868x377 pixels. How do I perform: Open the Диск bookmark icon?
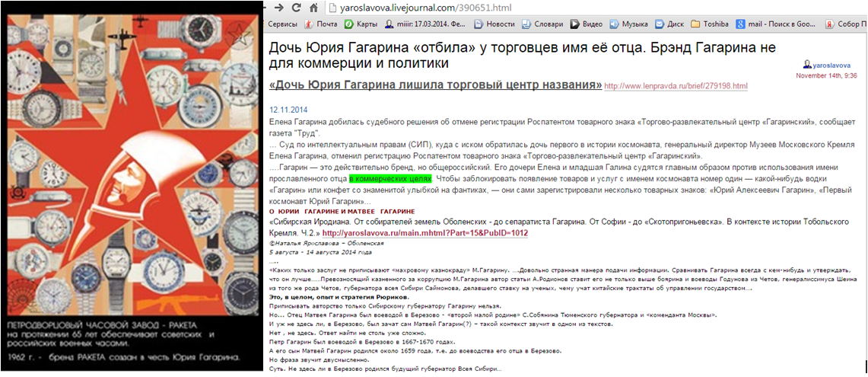point(660,24)
